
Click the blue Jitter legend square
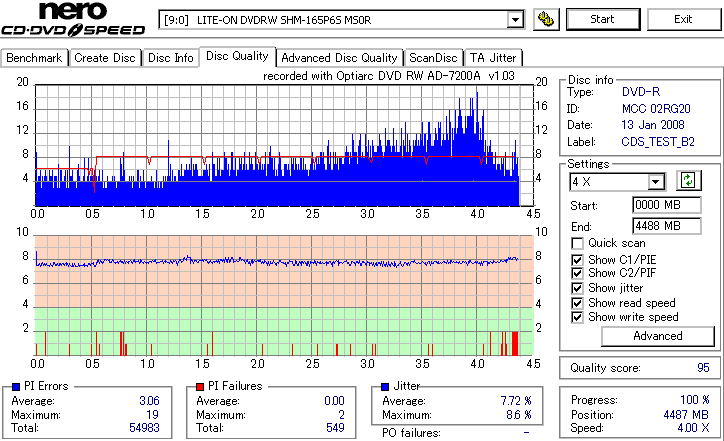(385, 387)
